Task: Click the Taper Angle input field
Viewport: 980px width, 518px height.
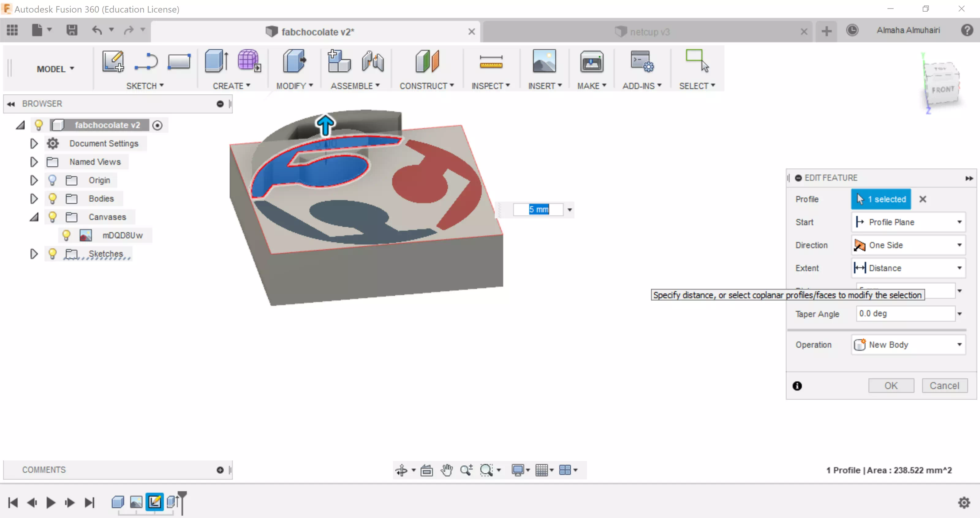Action: click(x=905, y=313)
